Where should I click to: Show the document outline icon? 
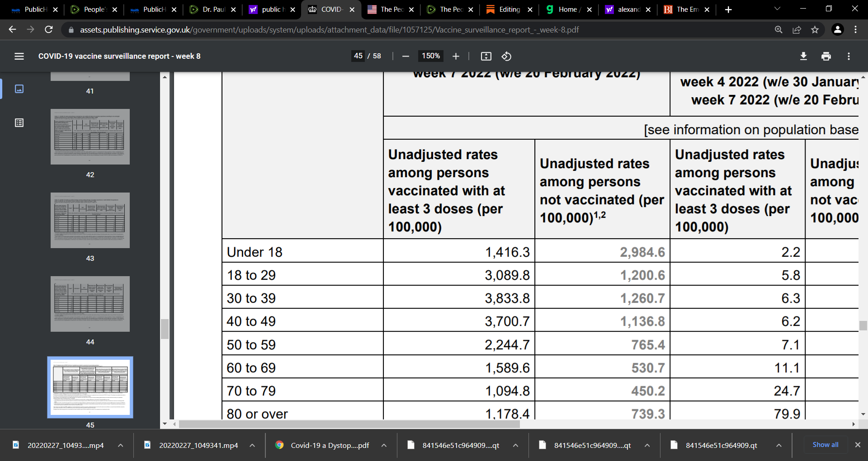(x=19, y=123)
